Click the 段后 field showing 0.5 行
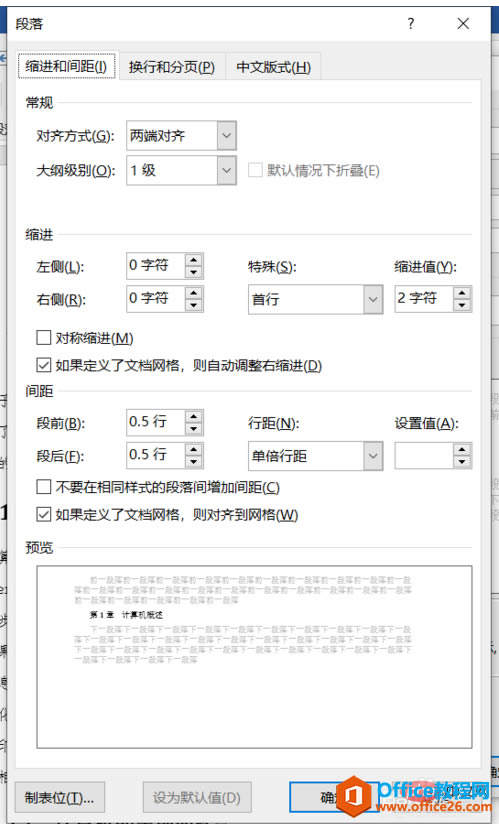The image size is (499, 824). click(x=155, y=456)
